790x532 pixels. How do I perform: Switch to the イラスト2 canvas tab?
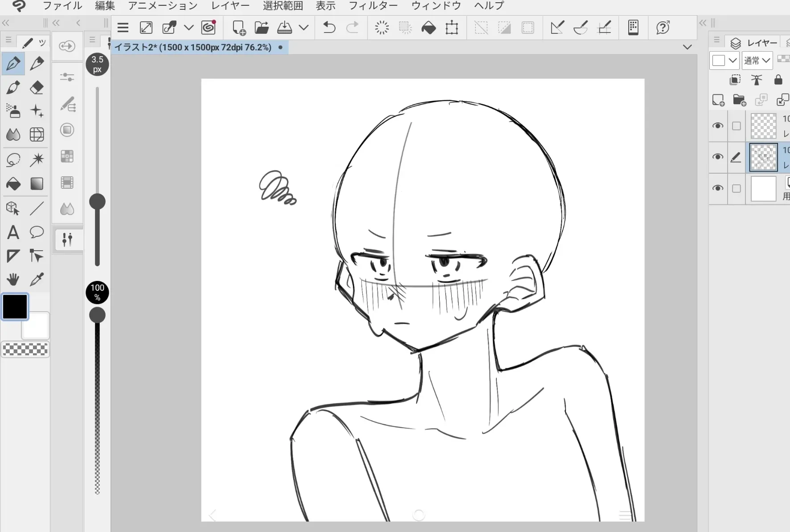coord(199,47)
